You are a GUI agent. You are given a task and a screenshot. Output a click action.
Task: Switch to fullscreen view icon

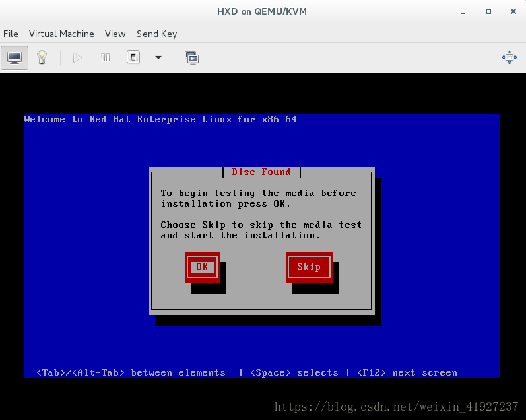(510, 57)
